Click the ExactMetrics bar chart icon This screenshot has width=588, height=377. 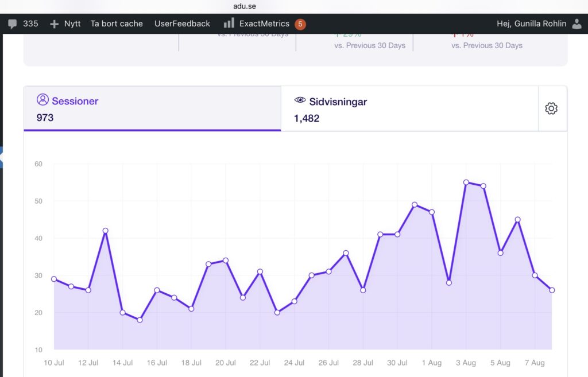point(229,23)
